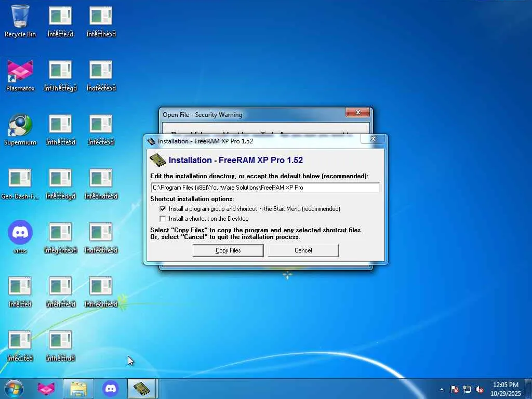Close the Open File Security Warning window

point(357,112)
